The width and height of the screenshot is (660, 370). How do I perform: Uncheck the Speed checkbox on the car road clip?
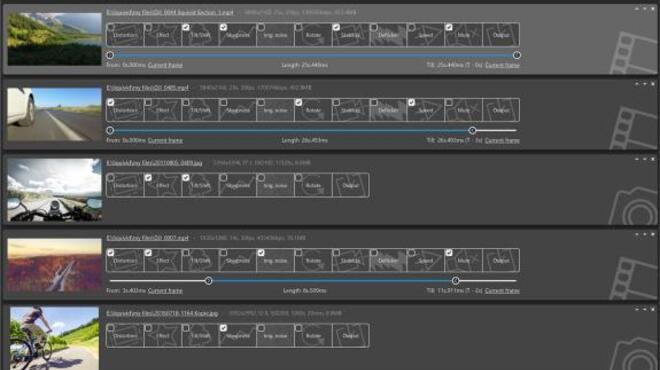click(x=411, y=102)
